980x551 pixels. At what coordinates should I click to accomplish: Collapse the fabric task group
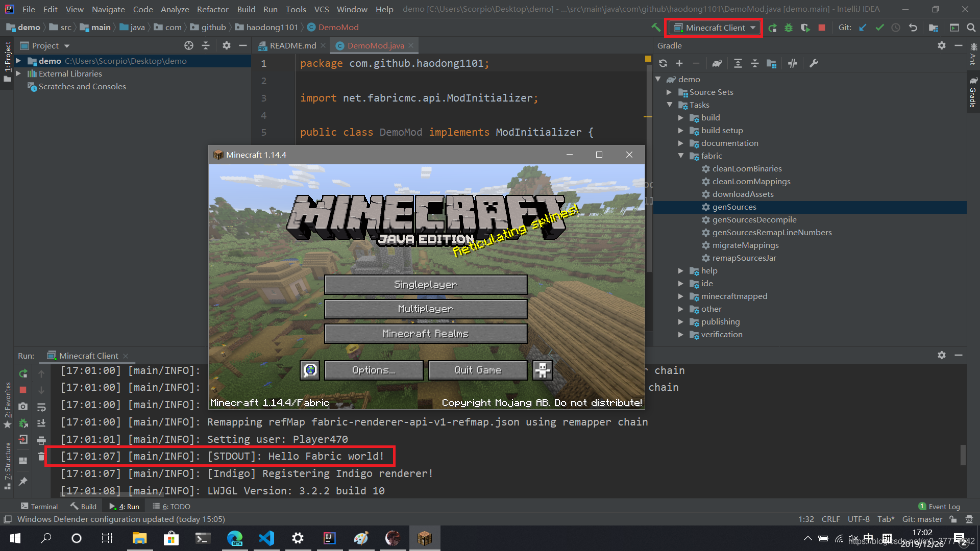click(x=680, y=156)
